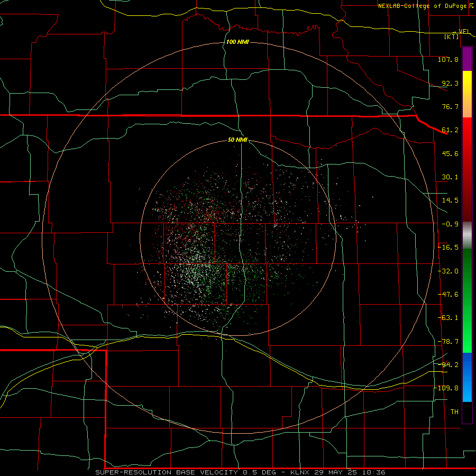Click the 45.6 scale value
476x476 pixels.
450,153
